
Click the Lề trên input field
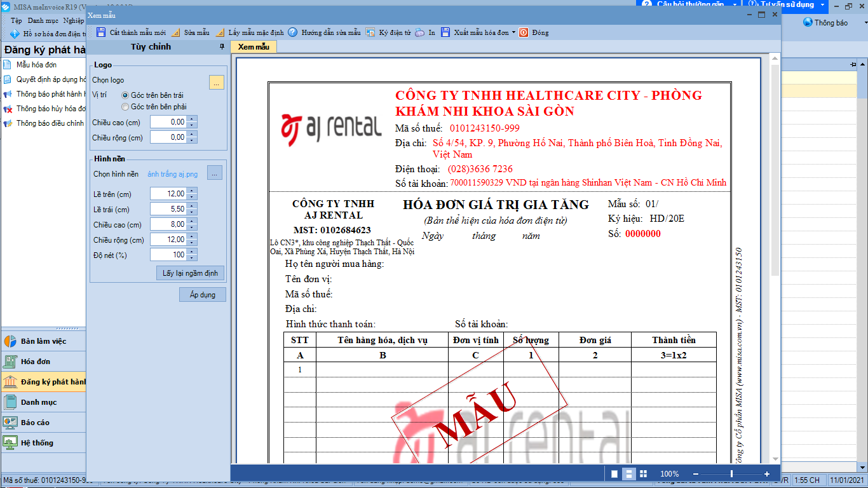[x=168, y=194]
